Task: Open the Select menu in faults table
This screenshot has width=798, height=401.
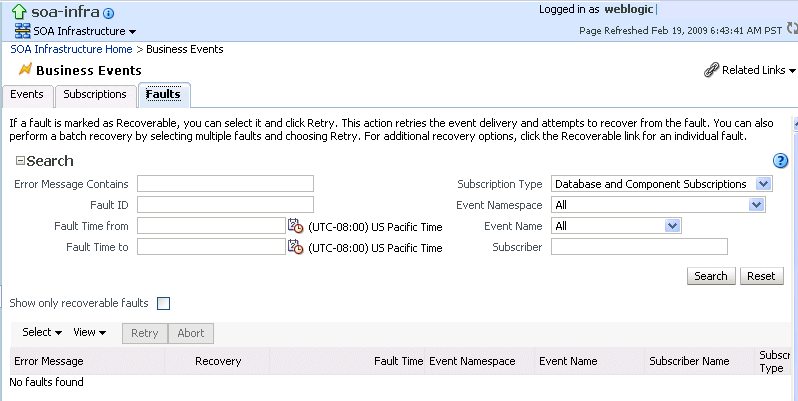Action: click(42, 332)
